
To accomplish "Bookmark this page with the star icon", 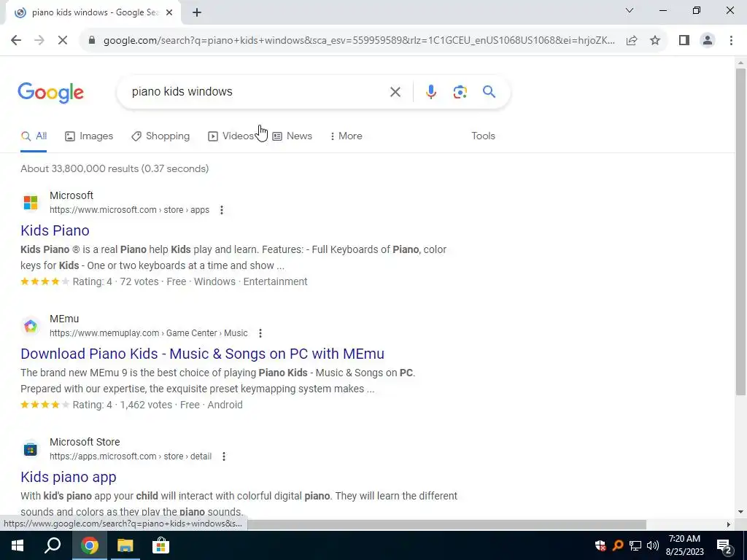I will pyautogui.click(x=655, y=41).
